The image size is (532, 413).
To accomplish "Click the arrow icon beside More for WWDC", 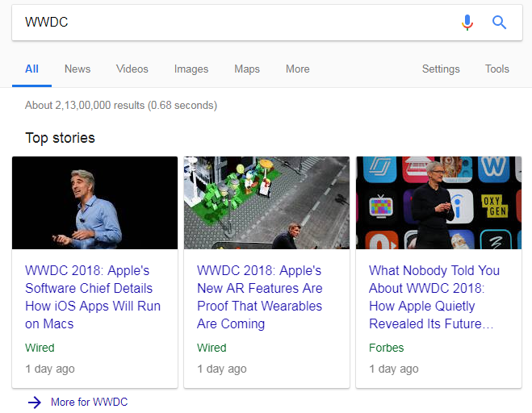I will [x=35, y=403].
